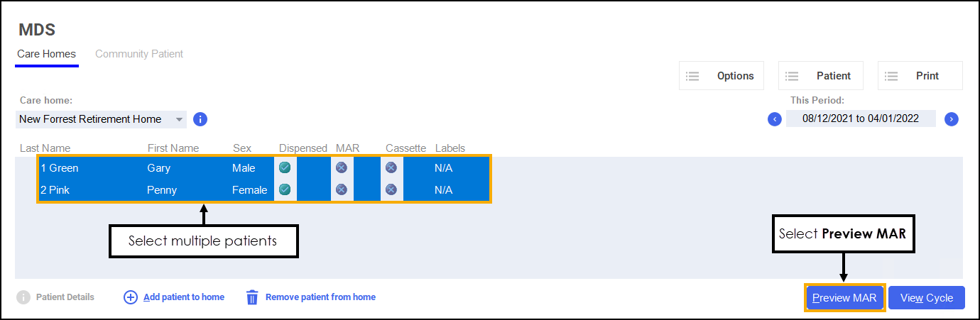This screenshot has width=980, height=320.
Task: Click the Add patient to home plus icon
Action: coord(131,297)
